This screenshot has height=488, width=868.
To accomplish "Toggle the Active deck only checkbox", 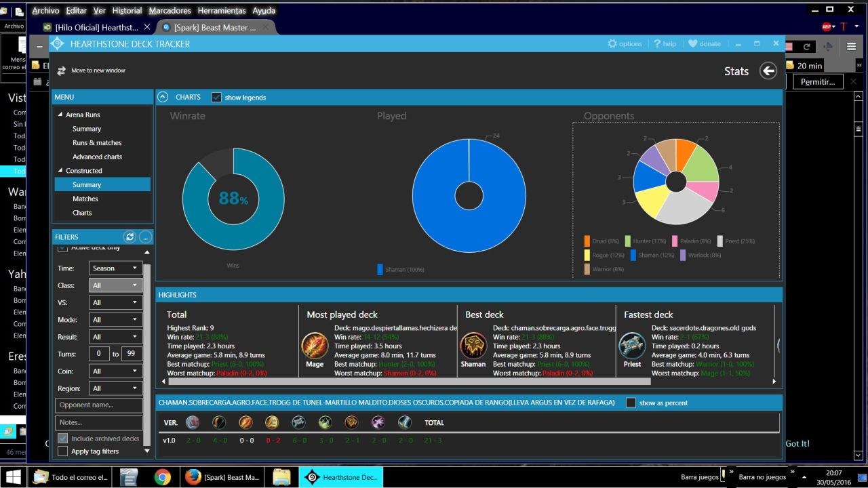I will point(62,249).
